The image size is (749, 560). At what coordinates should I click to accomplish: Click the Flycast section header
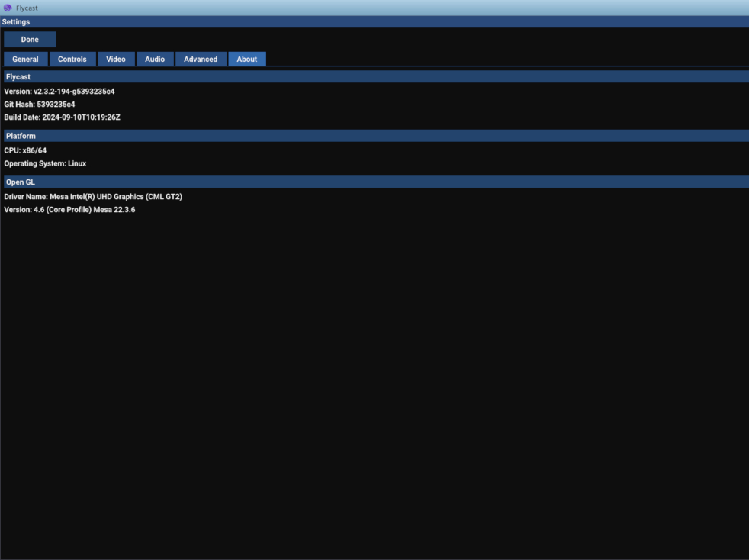click(377, 76)
